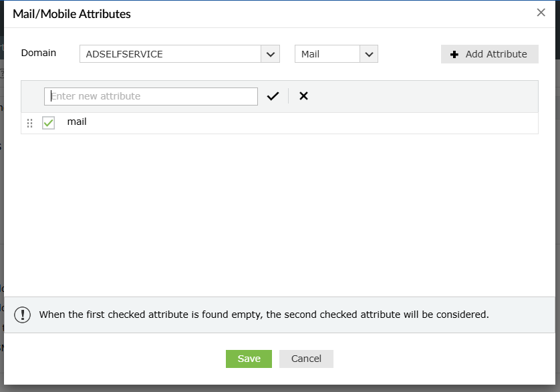
Task: Click the Domain label text
Action: pos(39,53)
